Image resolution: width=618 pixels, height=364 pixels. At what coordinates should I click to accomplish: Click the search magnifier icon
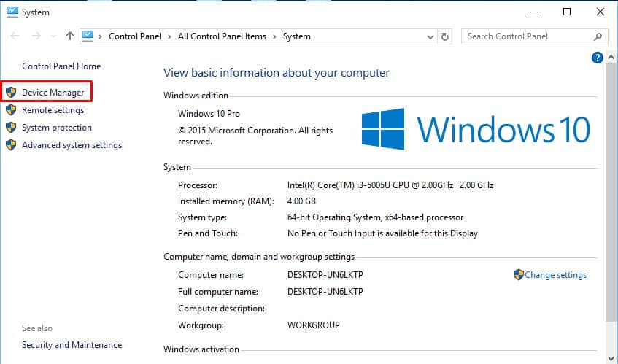point(598,36)
